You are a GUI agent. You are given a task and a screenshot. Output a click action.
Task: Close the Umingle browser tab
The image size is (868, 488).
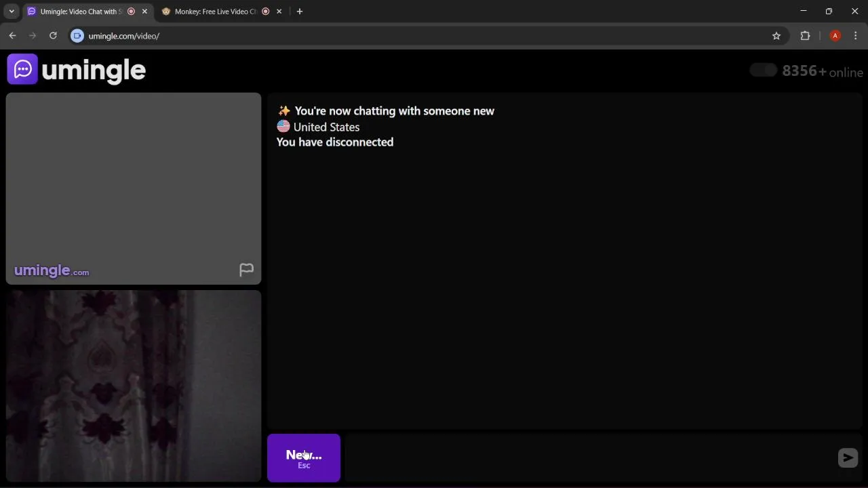tap(144, 12)
